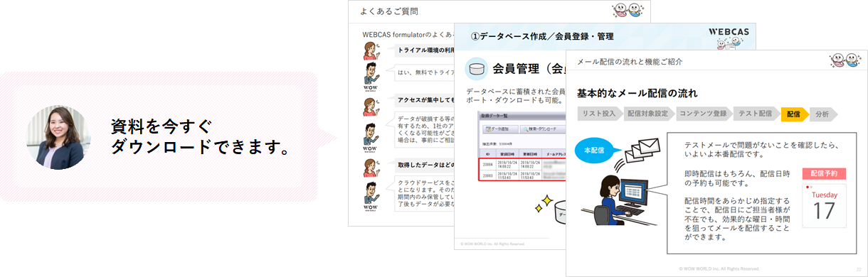Open the メール配信の流れと機能ご紹介 slide header
The image size is (868, 277).
[x=630, y=62]
